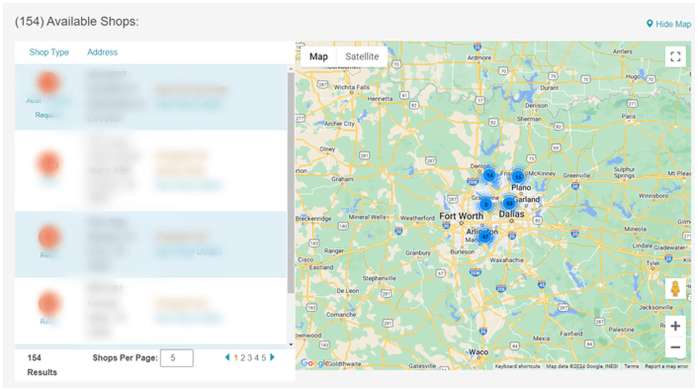Switch to the Satellite view tab
The width and height of the screenshot is (698, 391).
362,57
